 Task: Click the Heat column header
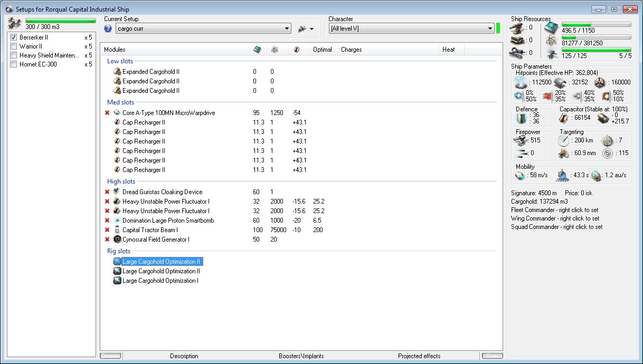pos(451,50)
